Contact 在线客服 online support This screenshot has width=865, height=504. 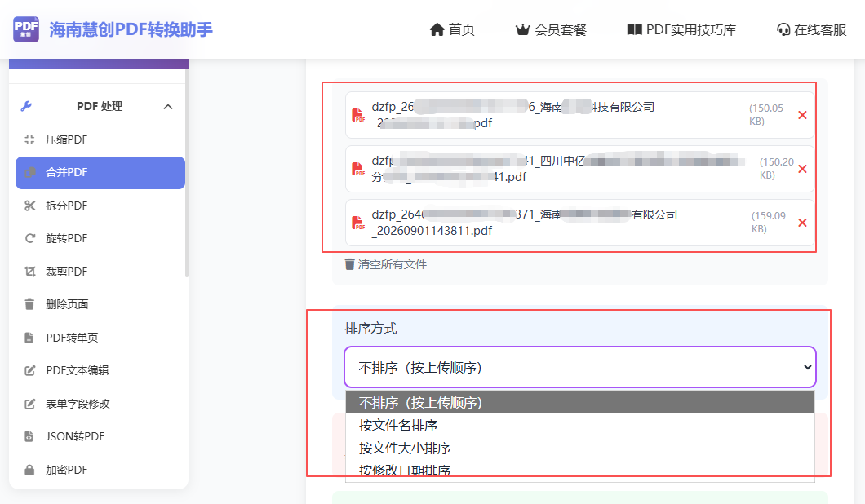(811, 30)
